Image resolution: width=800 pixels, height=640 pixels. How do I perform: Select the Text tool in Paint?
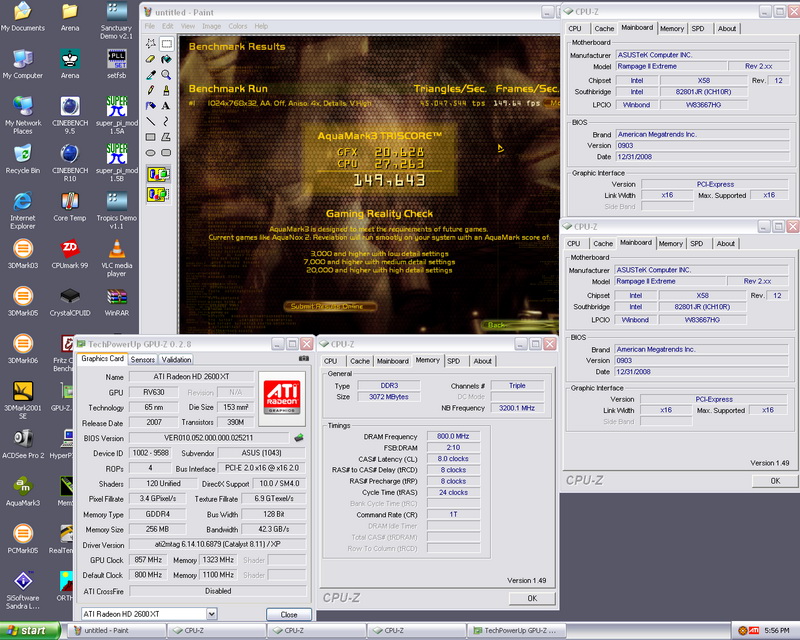[x=166, y=106]
